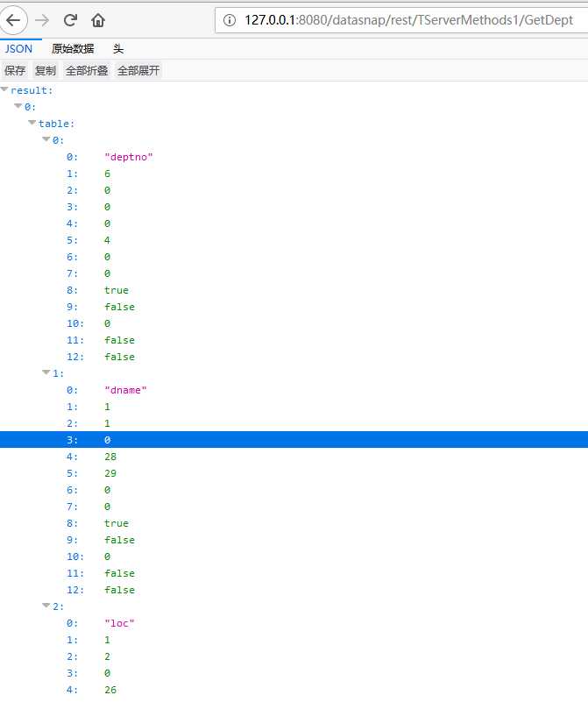The width and height of the screenshot is (588, 702).
Task: Collapse the result node triangle
Action: (x=5, y=89)
